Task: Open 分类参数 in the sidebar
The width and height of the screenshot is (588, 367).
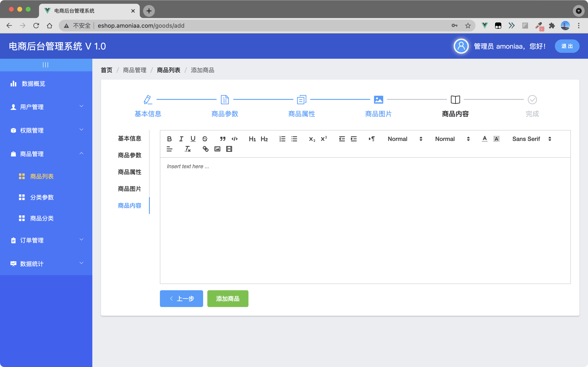Action: point(42,197)
